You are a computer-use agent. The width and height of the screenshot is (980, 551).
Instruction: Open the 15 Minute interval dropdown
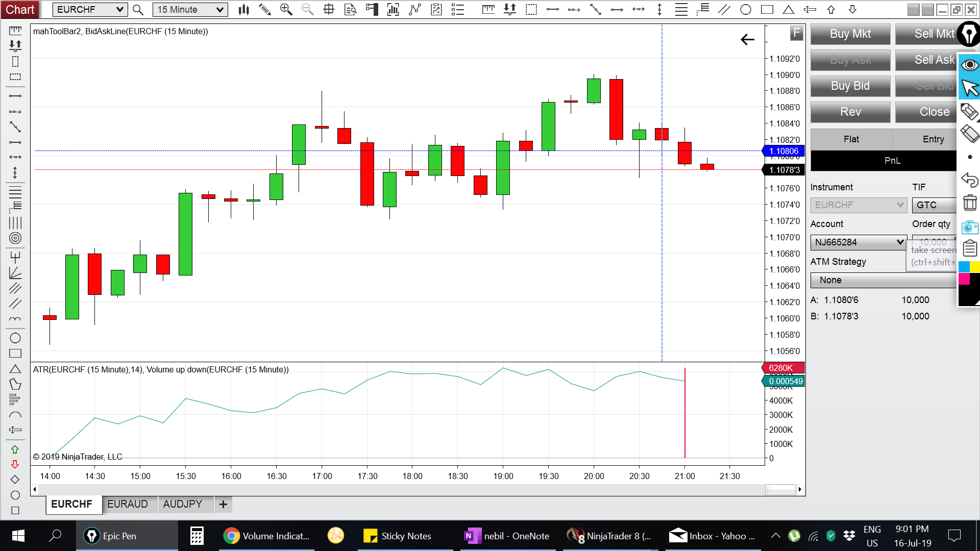click(190, 9)
